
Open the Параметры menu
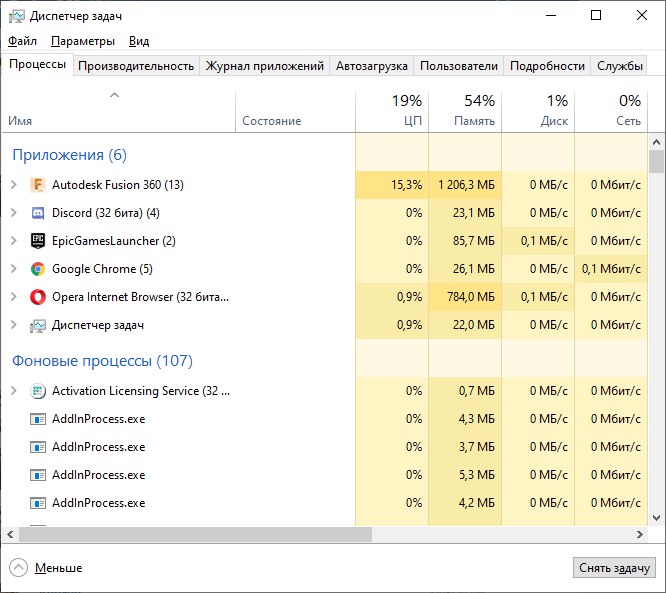83,41
